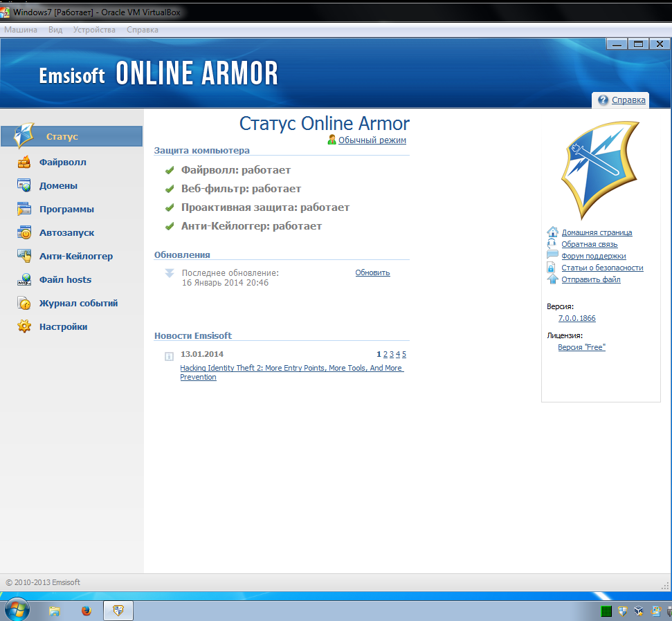Click the Обновить update link
This screenshot has height=621, width=672.
[372, 273]
